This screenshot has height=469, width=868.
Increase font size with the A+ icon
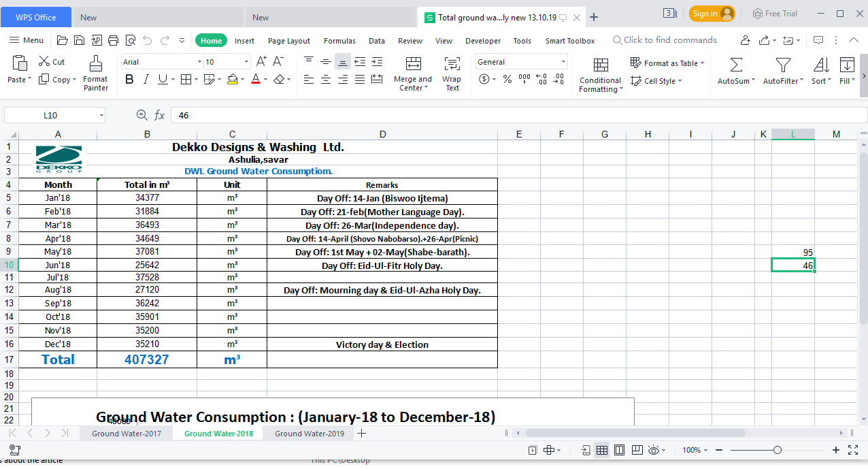pos(261,61)
